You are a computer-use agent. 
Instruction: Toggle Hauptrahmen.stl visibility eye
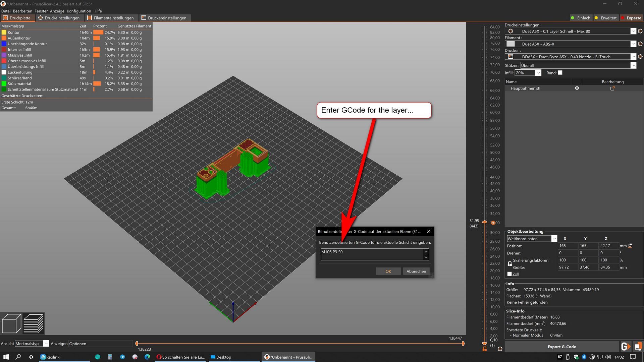pyautogui.click(x=577, y=88)
